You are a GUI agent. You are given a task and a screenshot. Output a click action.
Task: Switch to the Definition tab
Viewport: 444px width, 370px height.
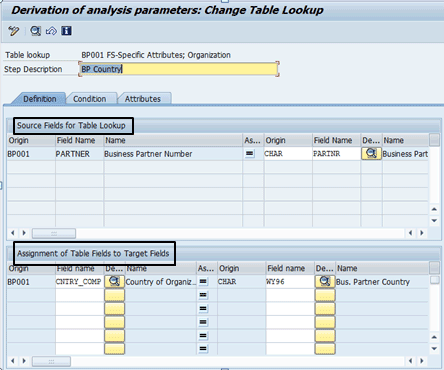point(39,99)
